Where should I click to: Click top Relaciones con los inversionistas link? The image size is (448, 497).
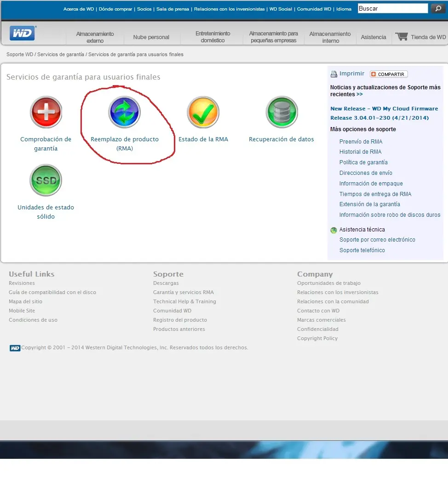point(230,9)
